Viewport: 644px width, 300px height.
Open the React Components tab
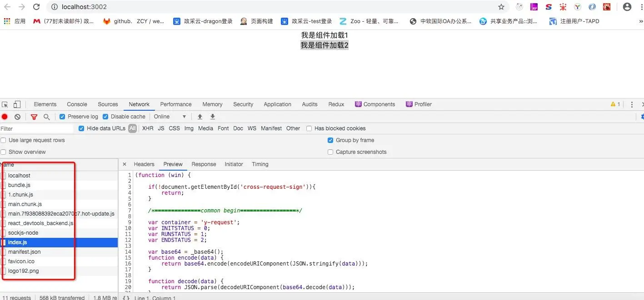[x=375, y=104]
